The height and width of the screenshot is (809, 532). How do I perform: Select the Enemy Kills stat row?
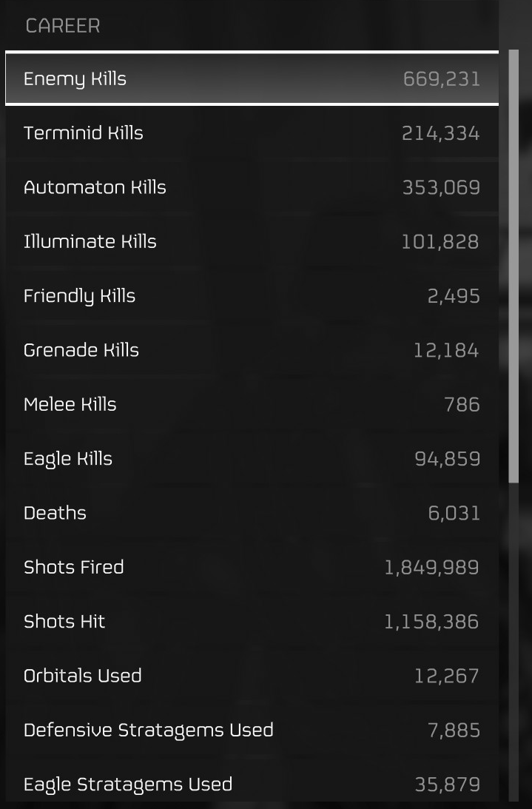click(x=252, y=78)
